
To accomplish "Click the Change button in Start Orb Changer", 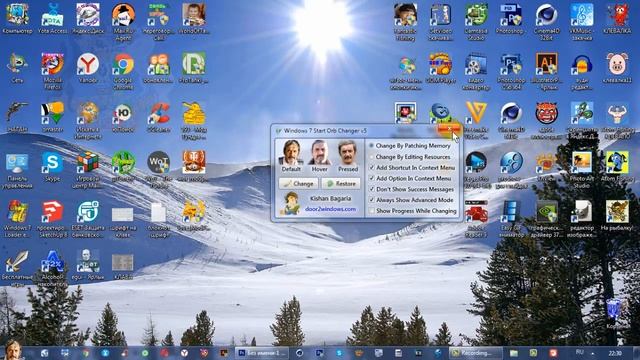I will [x=298, y=184].
